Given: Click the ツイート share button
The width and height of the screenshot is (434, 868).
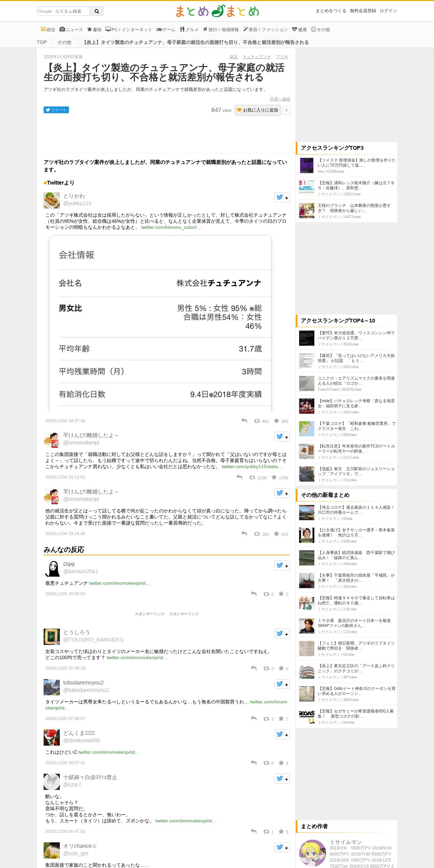Looking at the screenshot, I should 56,110.
